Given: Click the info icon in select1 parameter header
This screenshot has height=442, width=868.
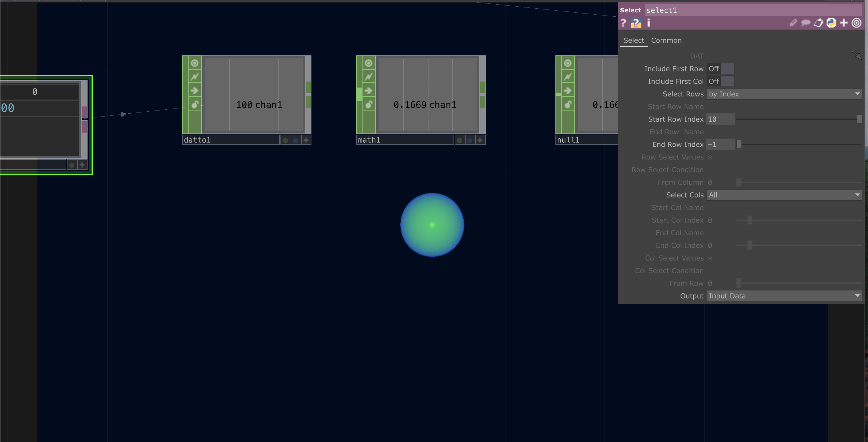Looking at the screenshot, I should tap(649, 23).
